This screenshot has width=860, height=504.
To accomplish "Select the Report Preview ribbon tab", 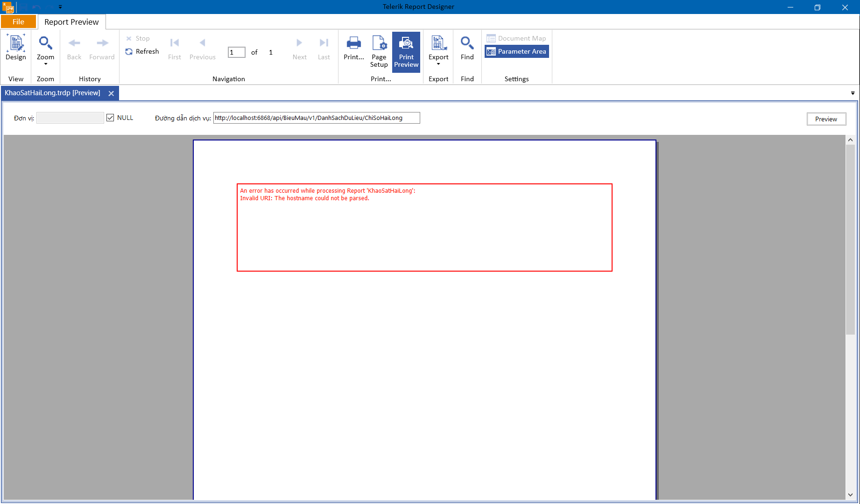I will coord(71,22).
